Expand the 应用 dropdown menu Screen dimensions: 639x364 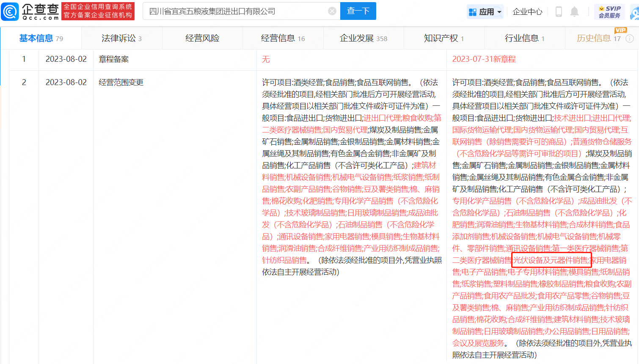pyautogui.click(x=485, y=12)
